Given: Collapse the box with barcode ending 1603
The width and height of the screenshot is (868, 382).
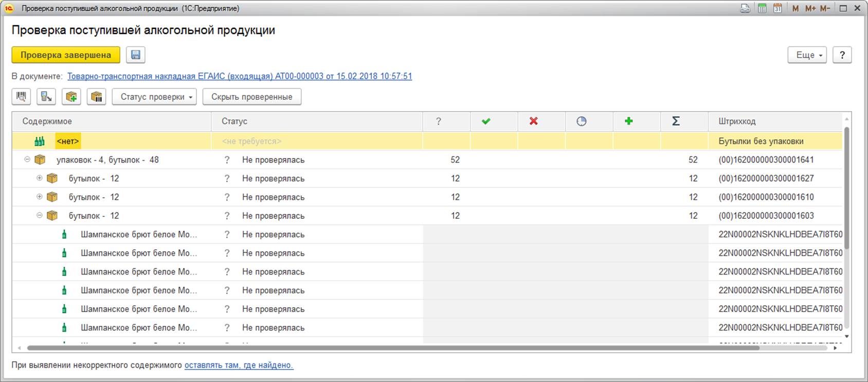Looking at the screenshot, I should 40,216.
